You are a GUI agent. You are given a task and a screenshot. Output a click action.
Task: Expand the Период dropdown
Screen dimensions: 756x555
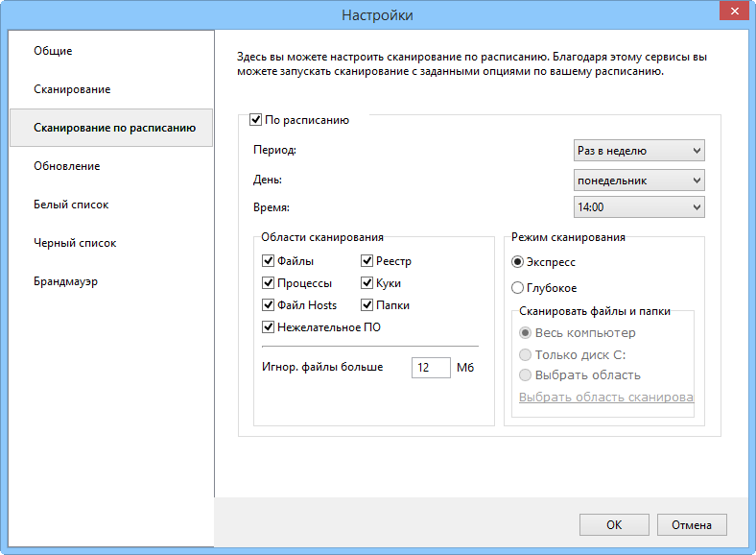tap(639, 151)
